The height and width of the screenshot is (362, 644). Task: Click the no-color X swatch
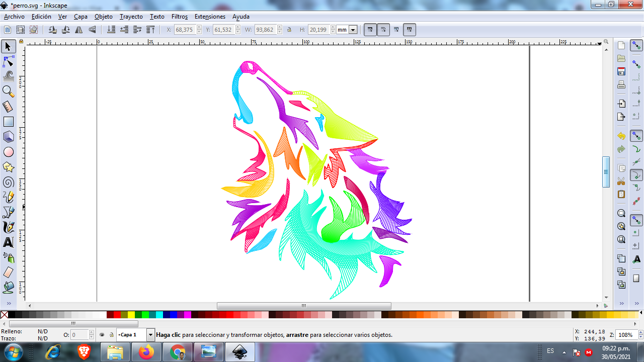4,315
